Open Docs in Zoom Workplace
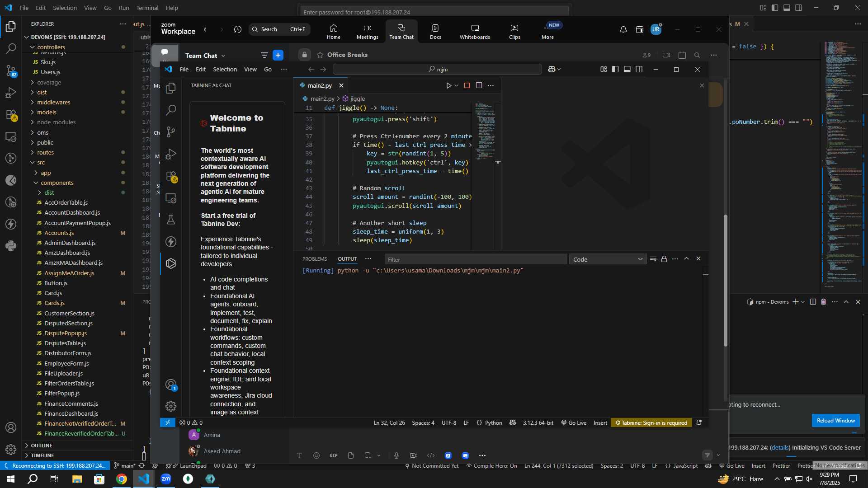Screen dimensions: 868x488 coord(435,31)
